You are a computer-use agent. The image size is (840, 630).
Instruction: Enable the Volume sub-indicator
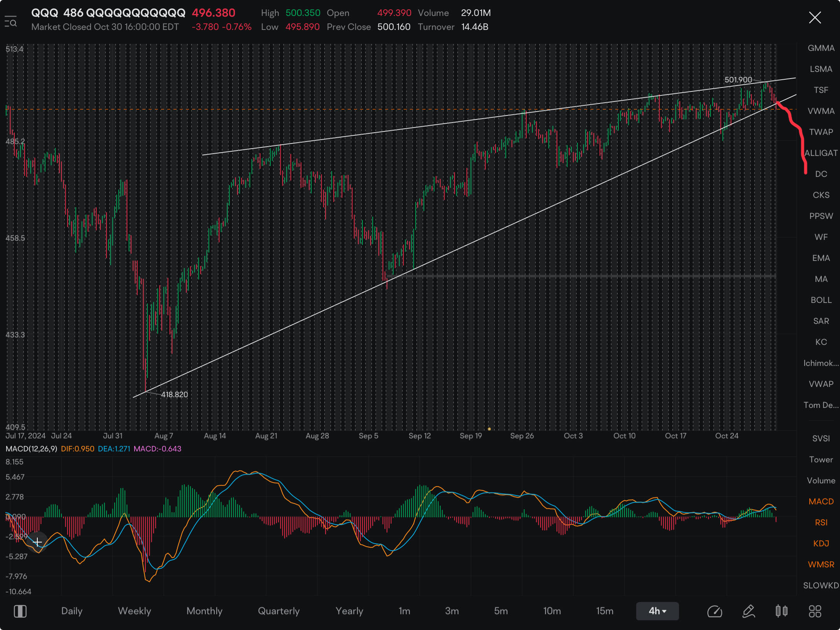(x=821, y=481)
